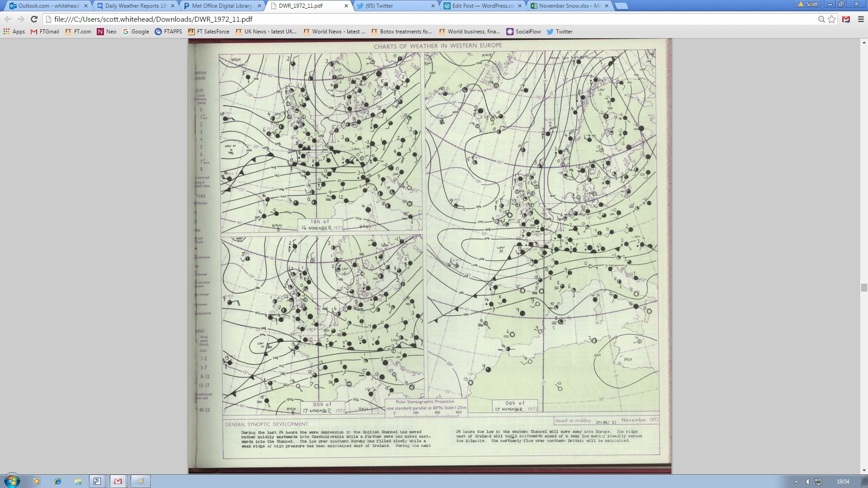Reload the page with the refresh icon
The image size is (868, 488).
[34, 19]
